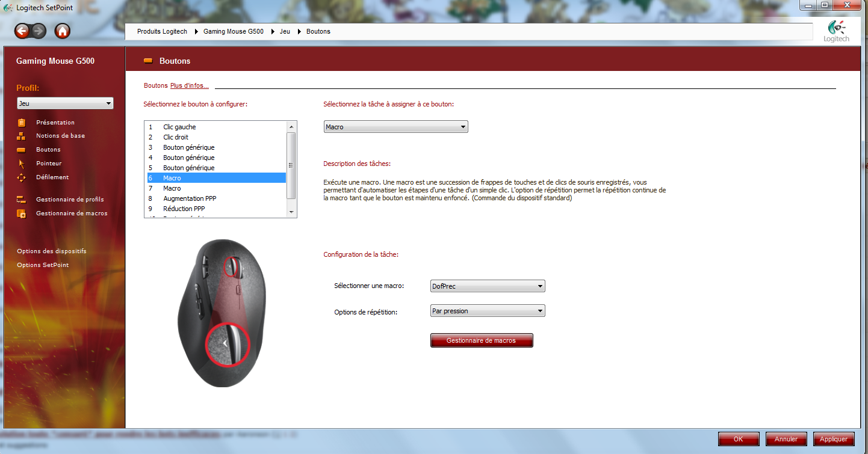868x454 pixels.
Task: Click the OK button
Action: click(739, 439)
